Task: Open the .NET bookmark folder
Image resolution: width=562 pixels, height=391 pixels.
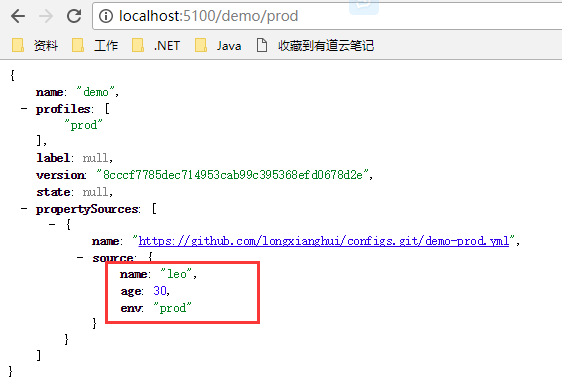Action: coord(156,46)
